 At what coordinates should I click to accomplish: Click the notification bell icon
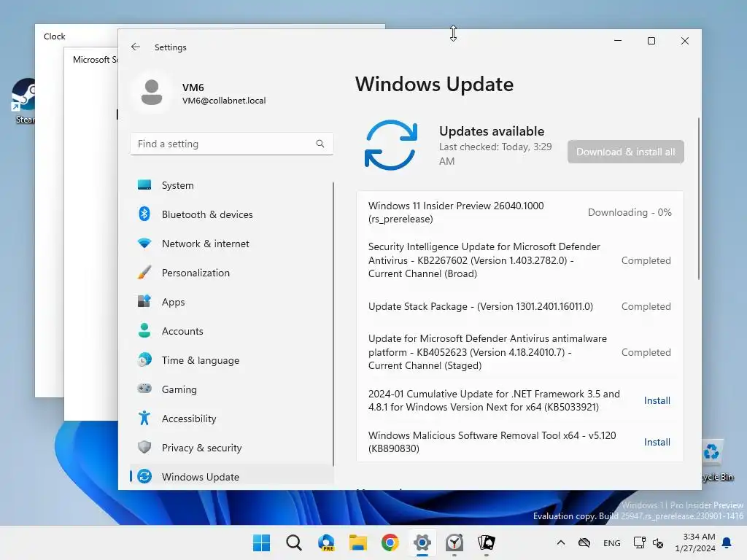(x=727, y=542)
